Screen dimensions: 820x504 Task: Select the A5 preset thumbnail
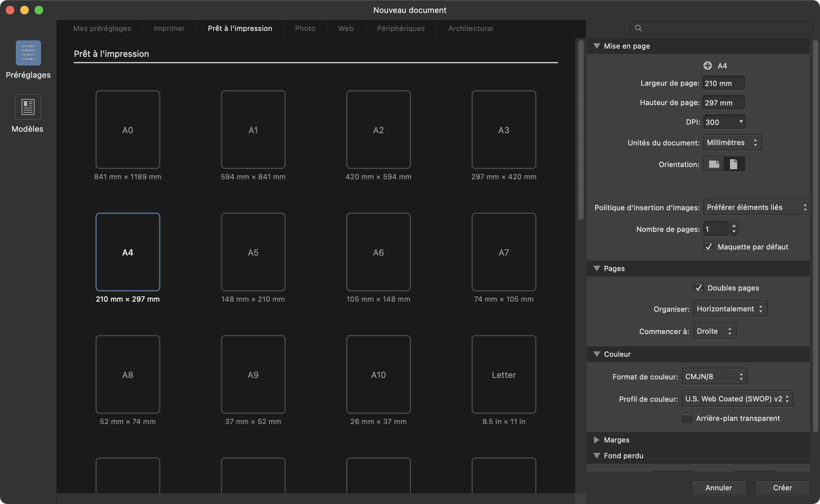pos(253,252)
